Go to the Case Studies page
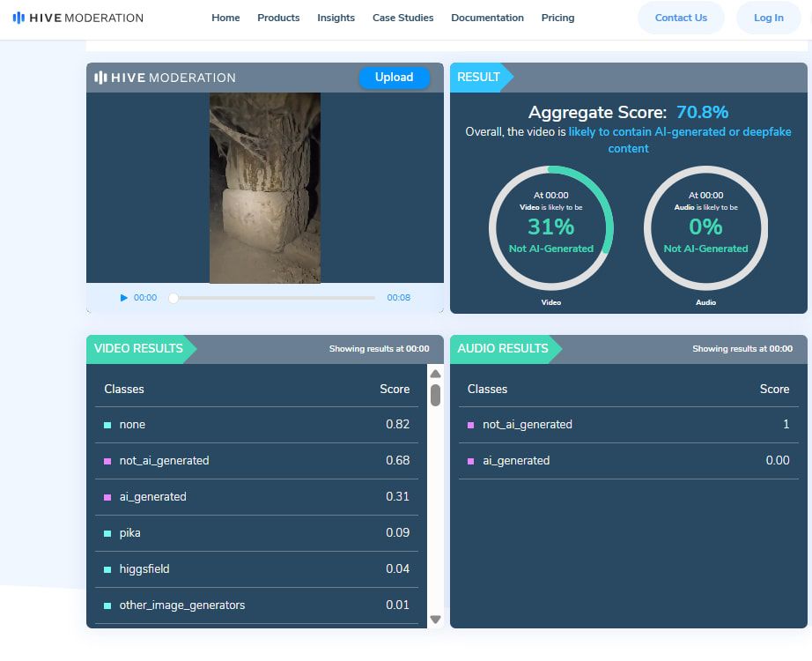Screen dimensions: 812x661 [x=402, y=18]
